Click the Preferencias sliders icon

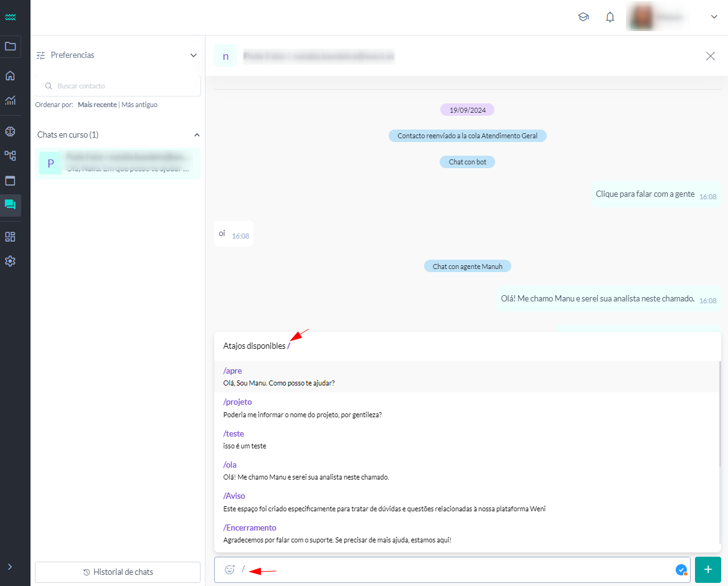(41, 55)
